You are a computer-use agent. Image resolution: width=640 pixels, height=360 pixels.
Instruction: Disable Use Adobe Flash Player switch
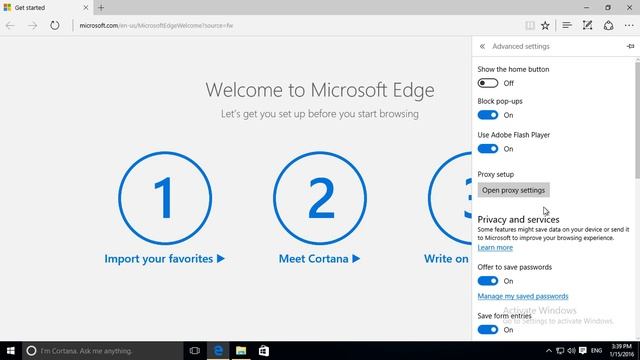click(488, 149)
